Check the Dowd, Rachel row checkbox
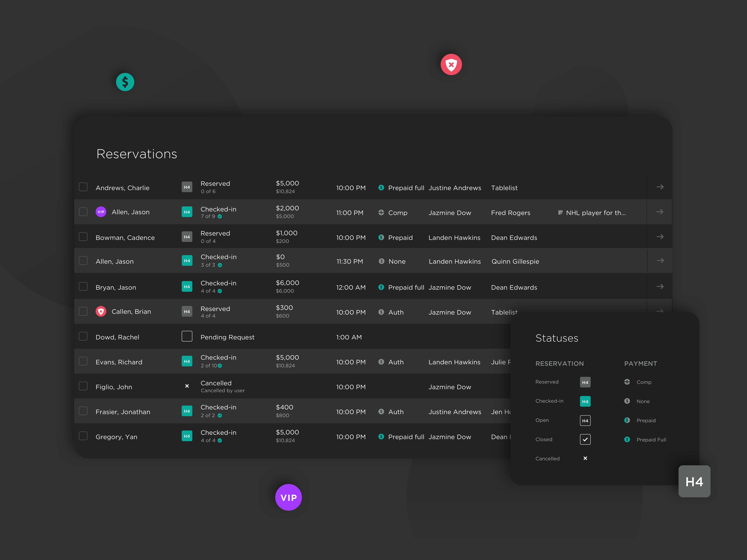 click(83, 336)
